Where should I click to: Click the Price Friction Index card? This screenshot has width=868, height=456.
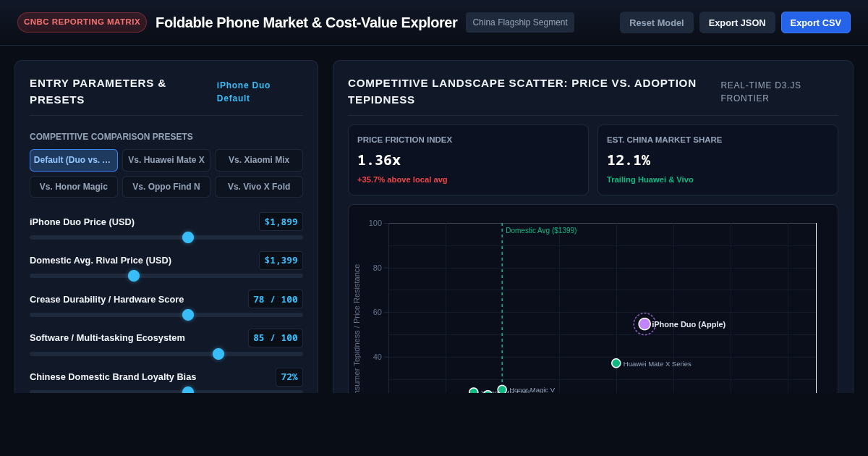click(x=468, y=160)
